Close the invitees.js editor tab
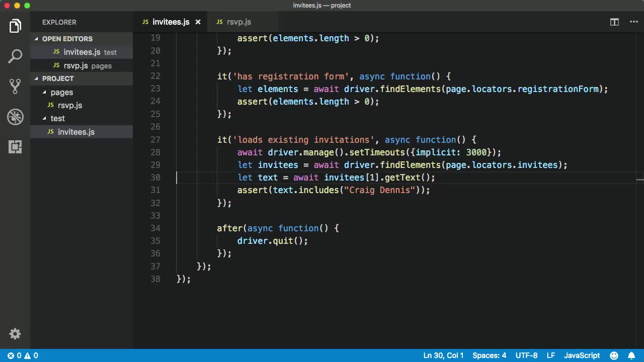Image resolution: width=644 pixels, height=362 pixels. pyautogui.click(x=198, y=22)
